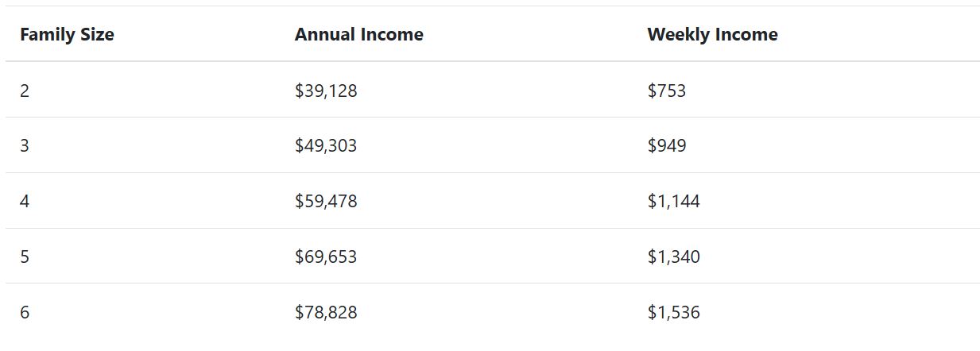This screenshot has height=351, width=980.
Task: Click the Family Size column header
Action: pos(67,35)
